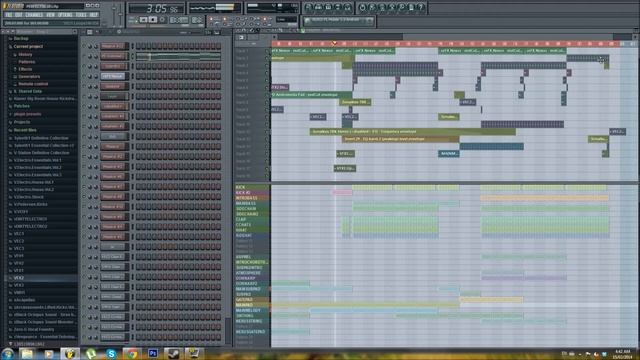Open Photoshop from the taskbar

(153, 353)
